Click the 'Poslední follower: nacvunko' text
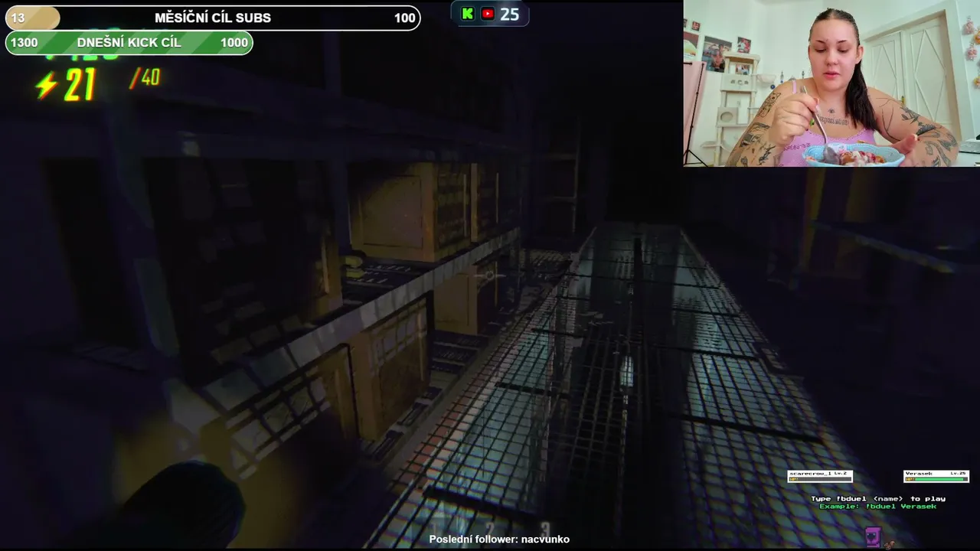The height and width of the screenshot is (551, 980). click(499, 540)
